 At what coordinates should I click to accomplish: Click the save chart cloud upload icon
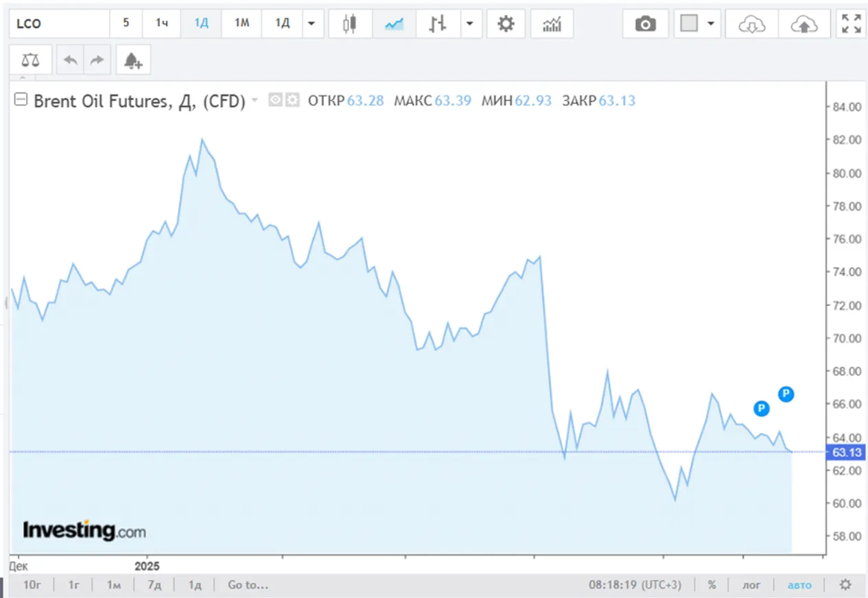tap(804, 24)
